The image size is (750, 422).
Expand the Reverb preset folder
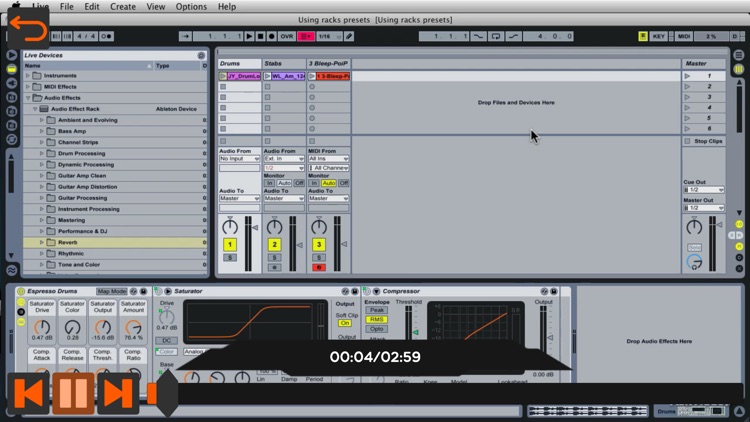tap(42, 243)
